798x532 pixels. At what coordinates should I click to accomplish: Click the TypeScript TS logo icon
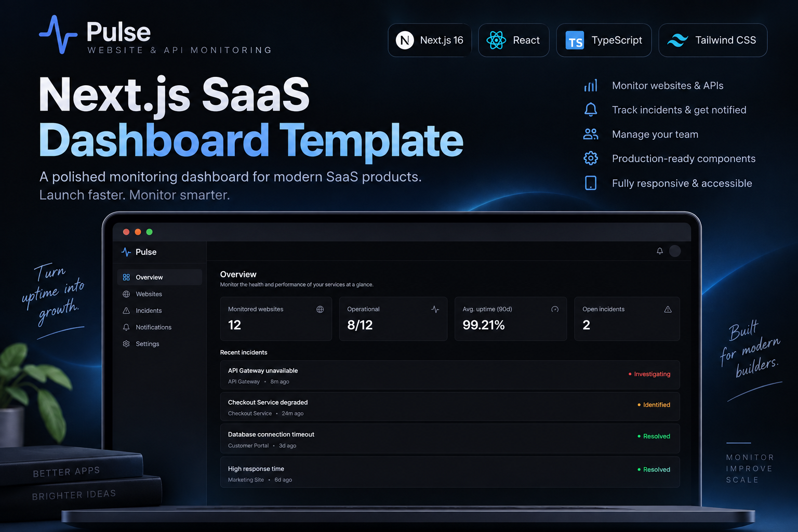coord(575,41)
